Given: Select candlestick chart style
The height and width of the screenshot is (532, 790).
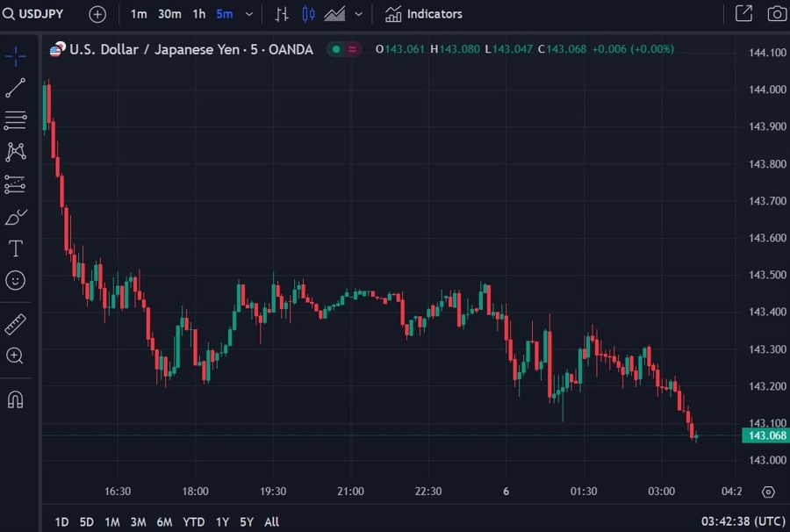Looking at the screenshot, I should (308, 14).
